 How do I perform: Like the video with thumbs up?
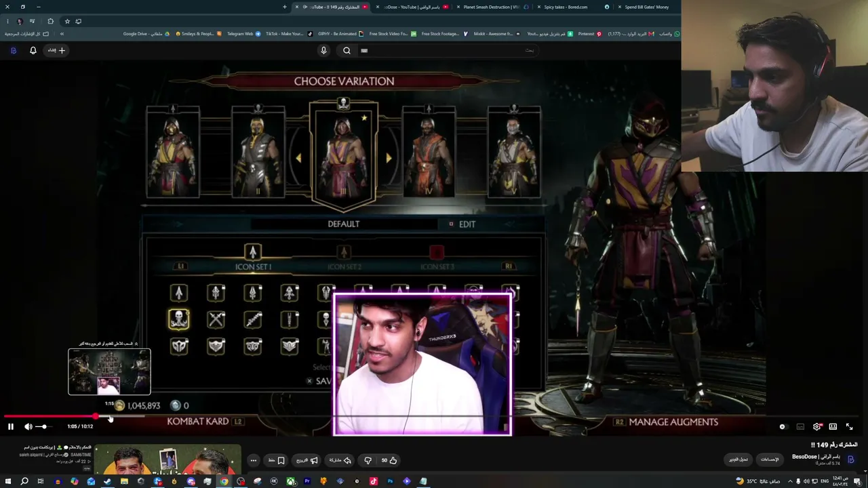coord(389,460)
